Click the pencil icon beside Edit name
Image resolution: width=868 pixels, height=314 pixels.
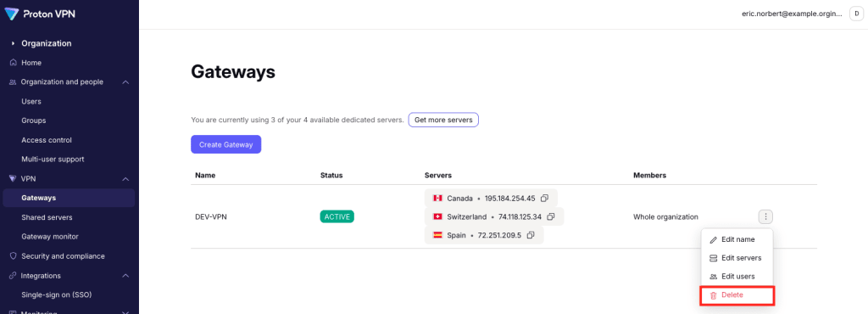tap(713, 240)
